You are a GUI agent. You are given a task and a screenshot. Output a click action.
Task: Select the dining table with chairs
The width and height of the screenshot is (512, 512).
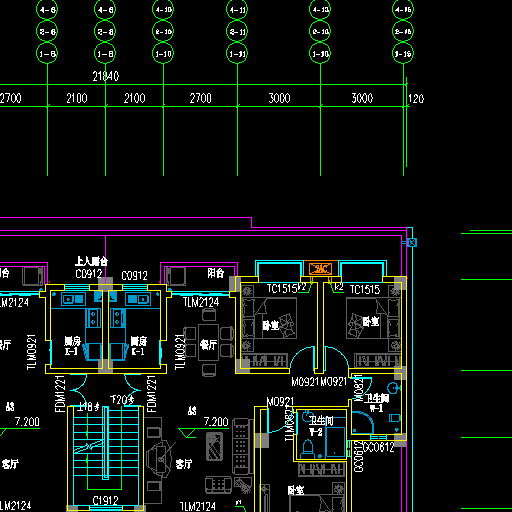[x=209, y=342]
